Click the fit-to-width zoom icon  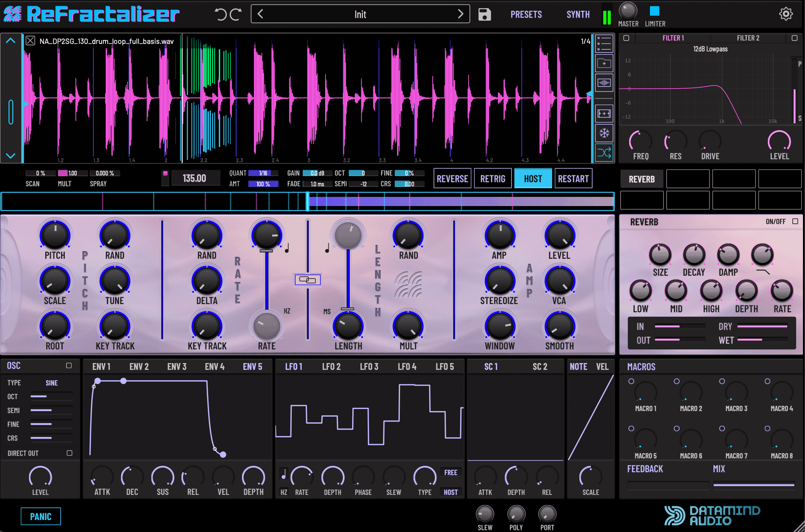(604, 113)
